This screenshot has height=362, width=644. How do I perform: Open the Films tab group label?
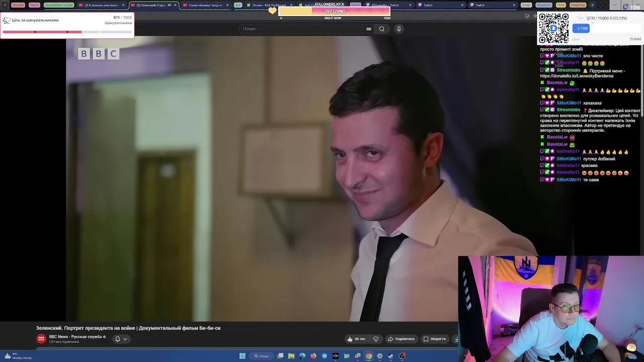(x=560, y=5)
